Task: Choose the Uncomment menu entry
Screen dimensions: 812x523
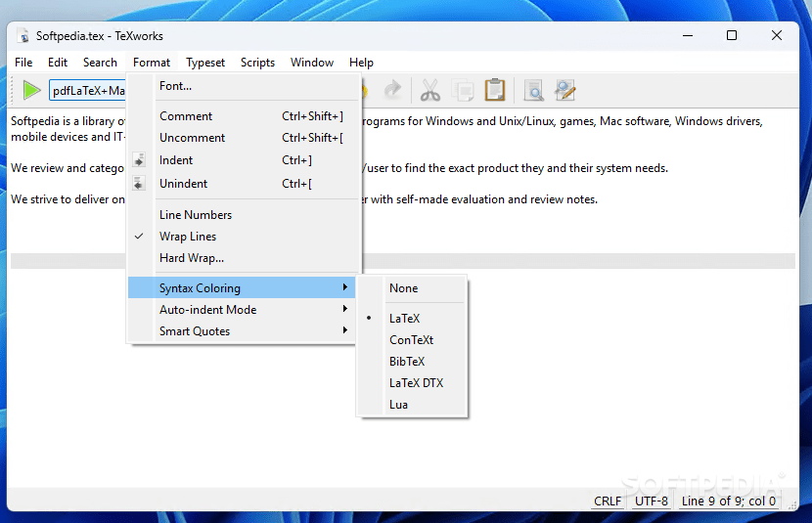Action: click(242, 138)
